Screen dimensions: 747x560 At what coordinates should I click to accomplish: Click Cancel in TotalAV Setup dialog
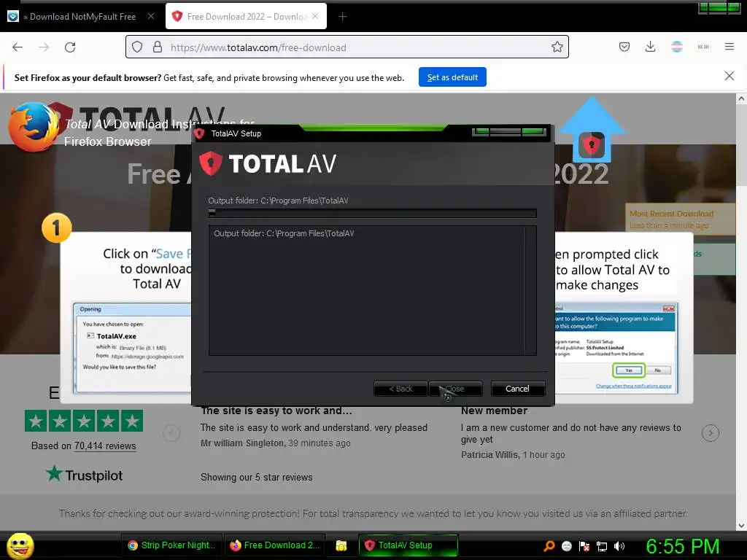[517, 389]
